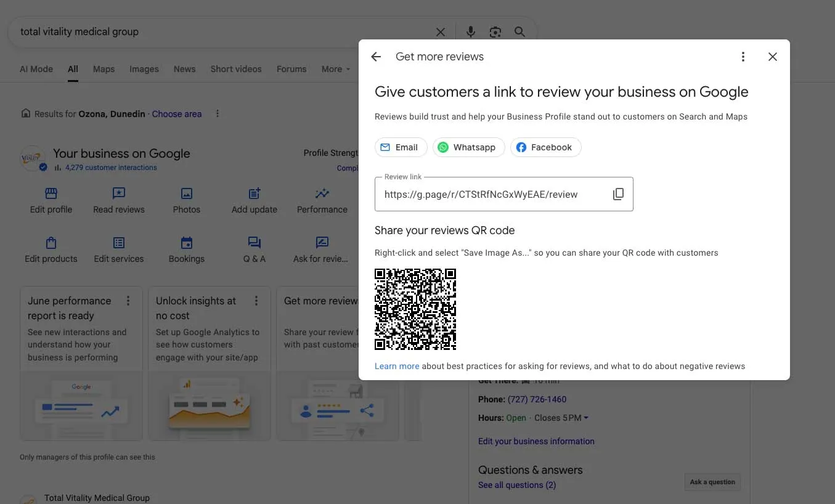The image size is (835, 504).
Task: Click the business profile logo avatar
Action: [33, 158]
